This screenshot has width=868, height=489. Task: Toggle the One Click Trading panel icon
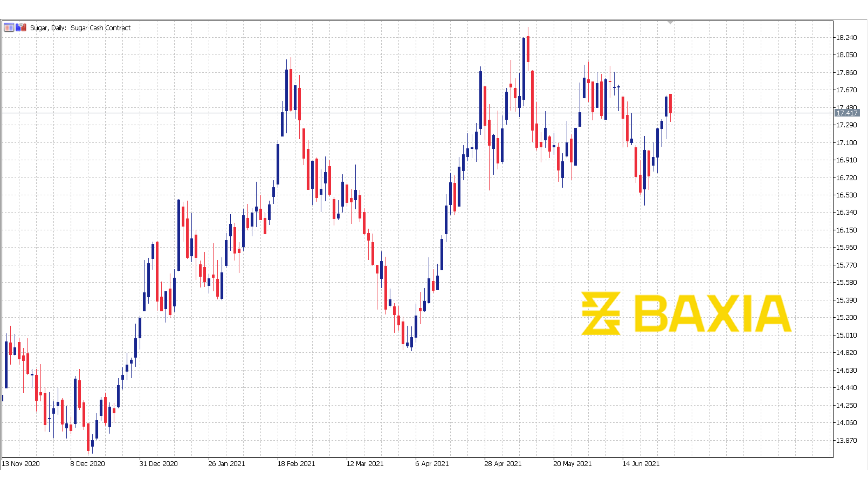click(21, 27)
